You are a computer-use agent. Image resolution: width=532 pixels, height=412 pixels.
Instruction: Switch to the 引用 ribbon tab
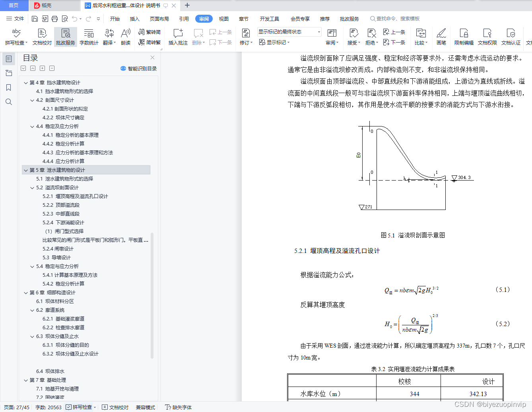pyautogui.click(x=184, y=19)
